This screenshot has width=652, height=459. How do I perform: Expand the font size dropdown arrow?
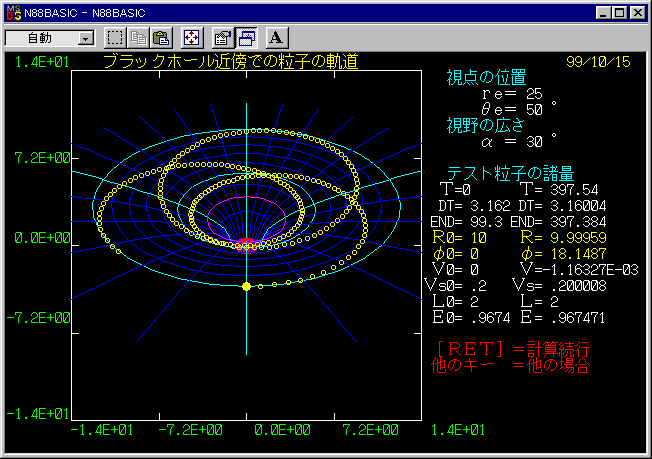pyautogui.click(x=85, y=38)
